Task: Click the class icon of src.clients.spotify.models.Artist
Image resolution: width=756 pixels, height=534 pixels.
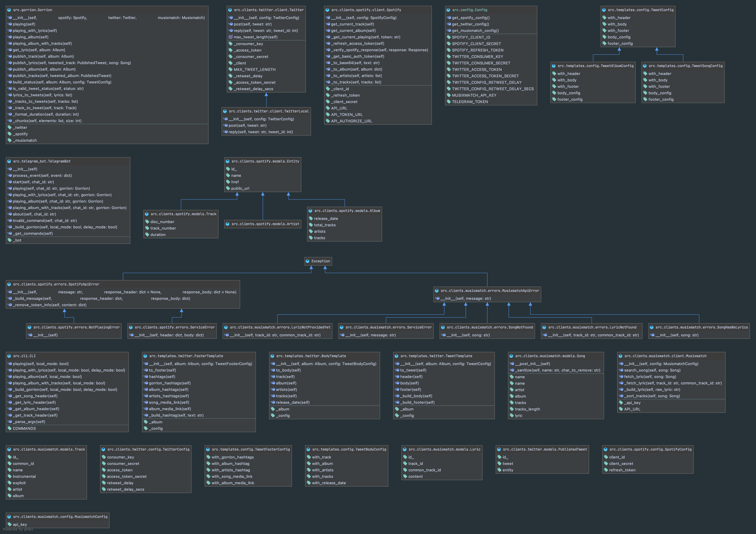Action: (x=228, y=224)
